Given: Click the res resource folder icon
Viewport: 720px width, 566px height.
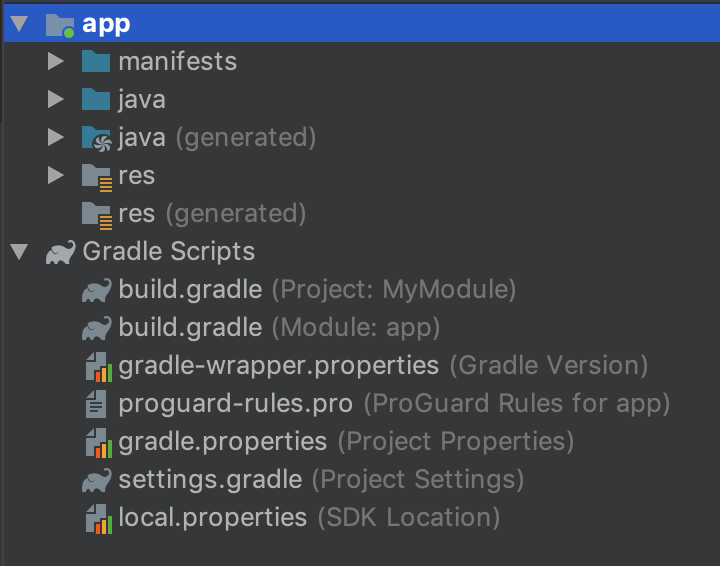Looking at the screenshot, I should click(97, 177).
